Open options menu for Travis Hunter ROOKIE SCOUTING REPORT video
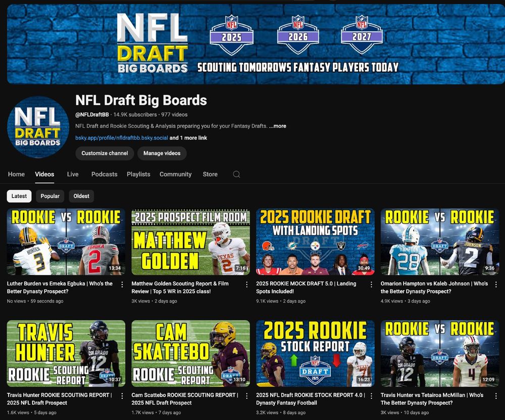505x420 pixels. pyautogui.click(x=122, y=396)
